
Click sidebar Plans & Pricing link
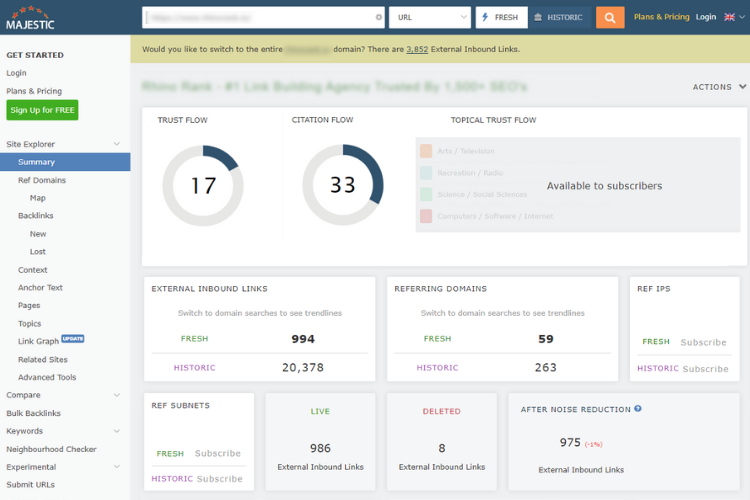34,91
